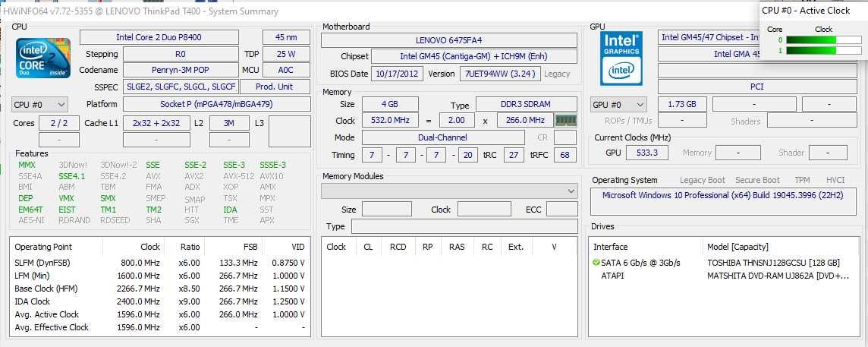Click the memory size 4 GB field

click(x=390, y=104)
